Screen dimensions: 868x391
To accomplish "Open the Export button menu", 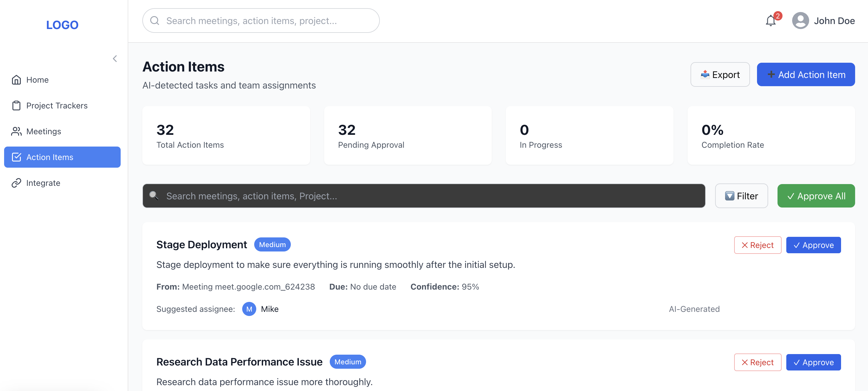I will [720, 74].
